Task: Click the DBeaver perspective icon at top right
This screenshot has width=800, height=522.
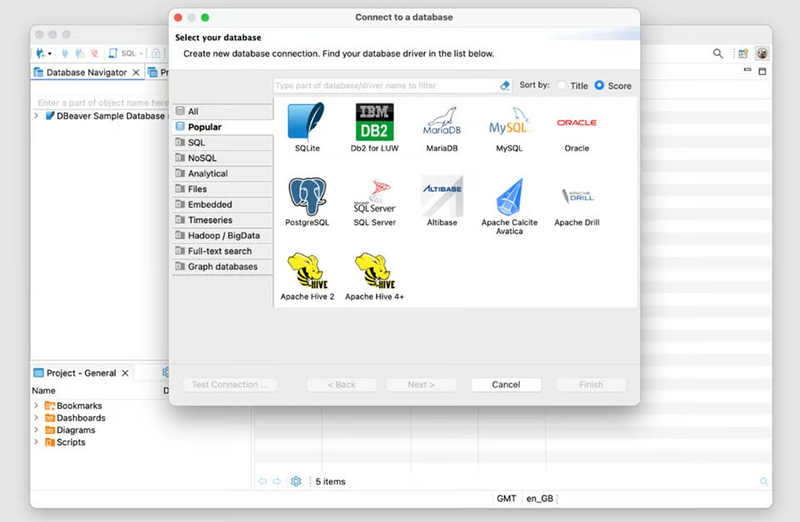Action: coord(762,53)
